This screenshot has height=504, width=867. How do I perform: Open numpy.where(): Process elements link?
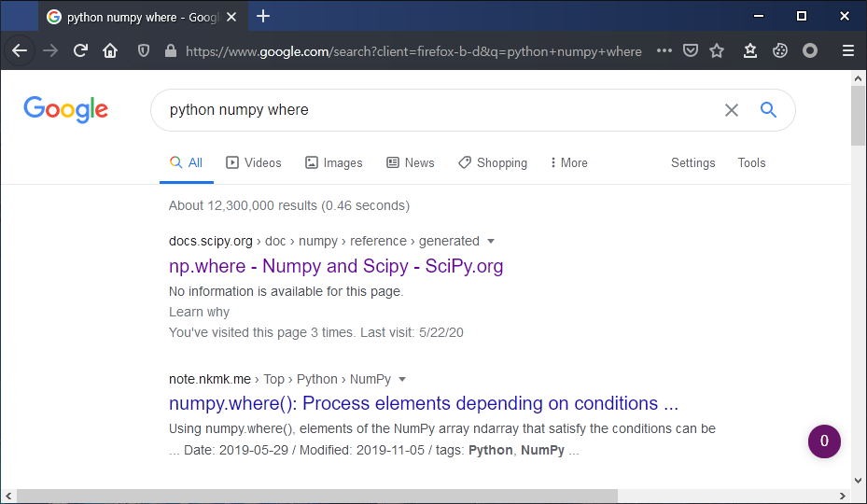click(x=424, y=403)
